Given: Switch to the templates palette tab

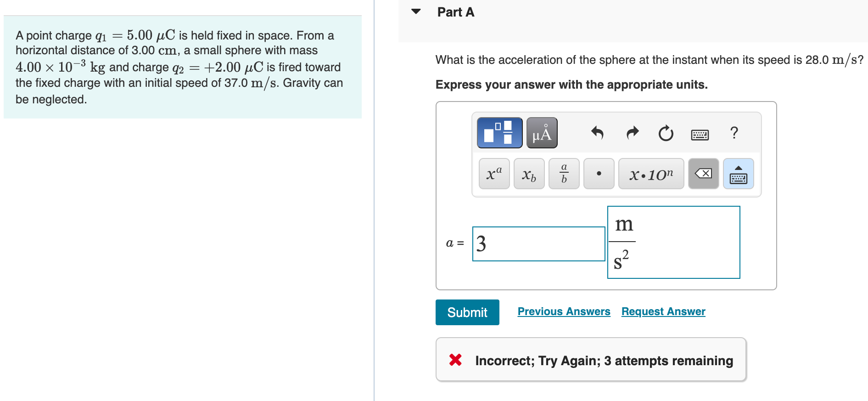Looking at the screenshot, I should (499, 132).
